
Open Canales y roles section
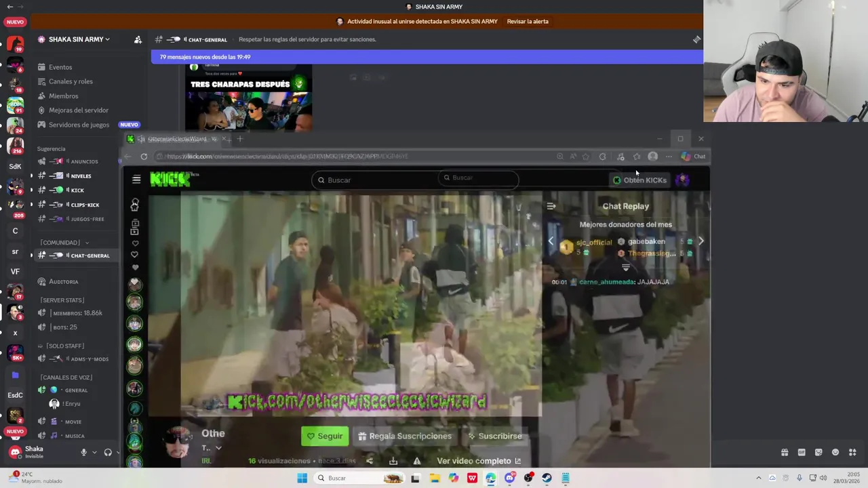tap(71, 81)
